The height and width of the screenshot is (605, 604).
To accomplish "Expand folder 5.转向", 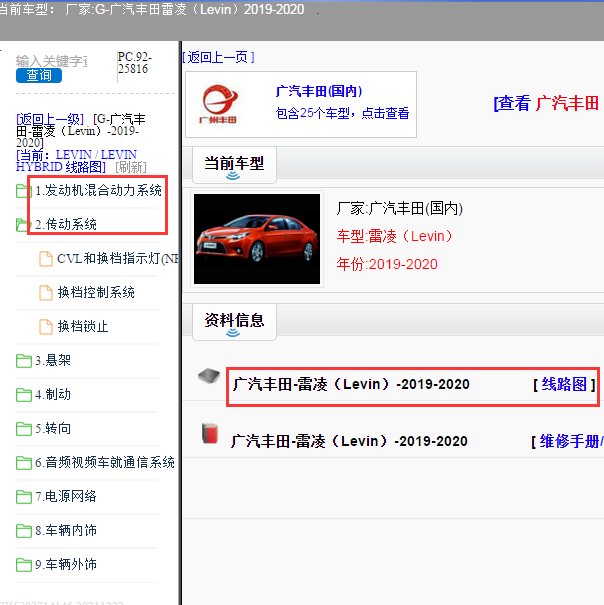I will coord(53,428).
